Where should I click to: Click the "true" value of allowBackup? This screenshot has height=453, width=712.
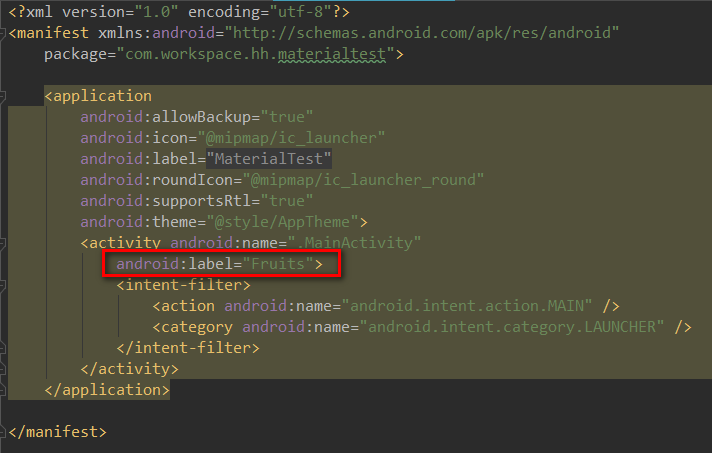coord(287,117)
